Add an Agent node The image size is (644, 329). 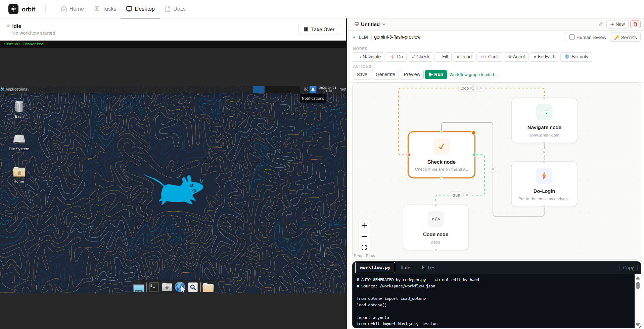(516, 57)
